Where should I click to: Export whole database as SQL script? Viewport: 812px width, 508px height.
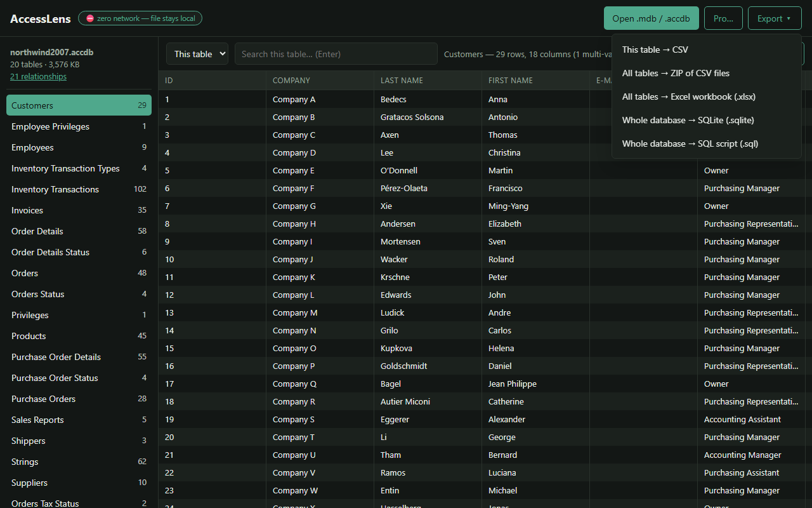(x=707, y=144)
